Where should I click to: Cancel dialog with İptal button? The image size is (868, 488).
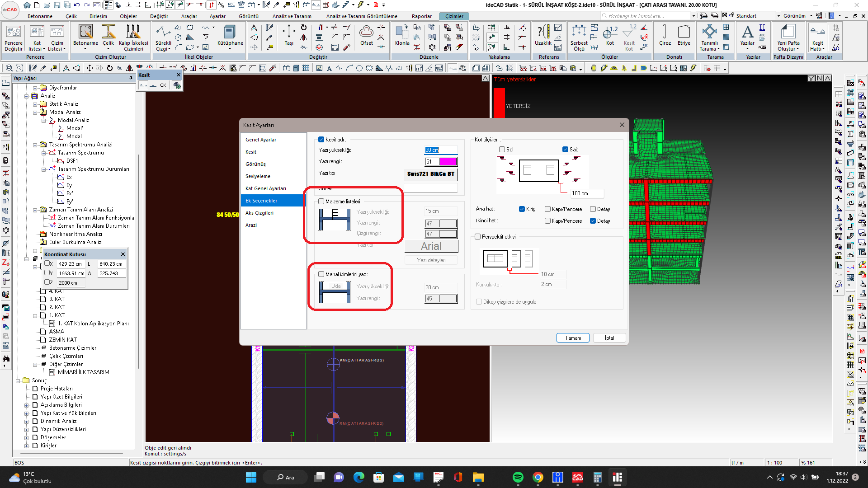point(609,338)
